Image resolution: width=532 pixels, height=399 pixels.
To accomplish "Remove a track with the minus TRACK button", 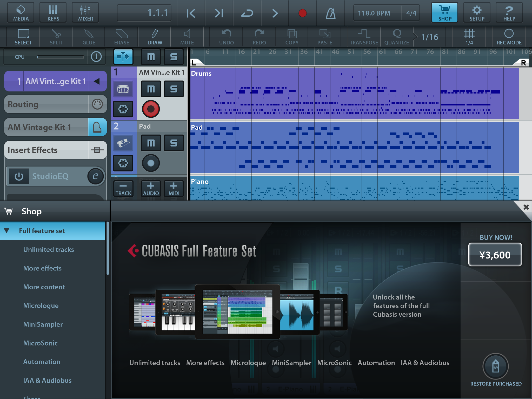I will click(x=123, y=189).
